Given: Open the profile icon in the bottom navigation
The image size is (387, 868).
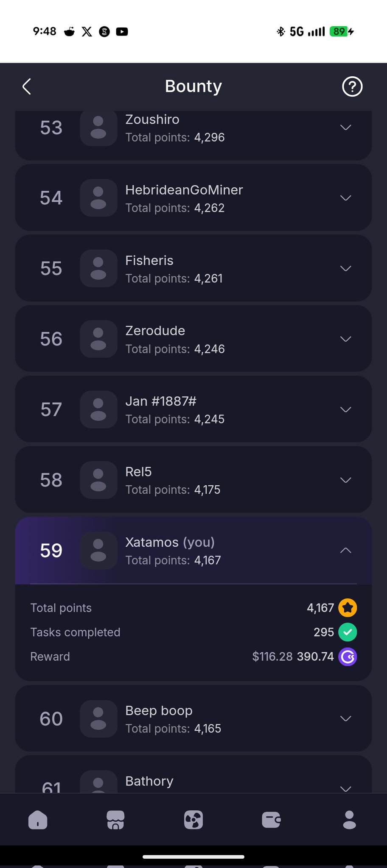Looking at the screenshot, I should pos(349,820).
